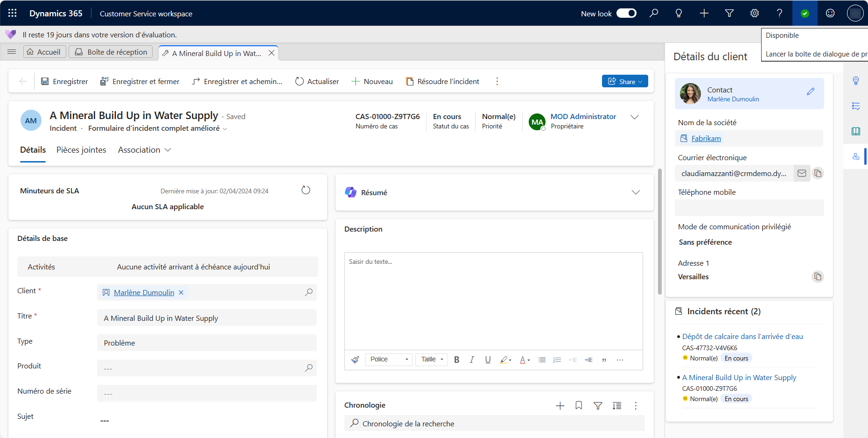Refresh the SLA timers

tap(306, 190)
